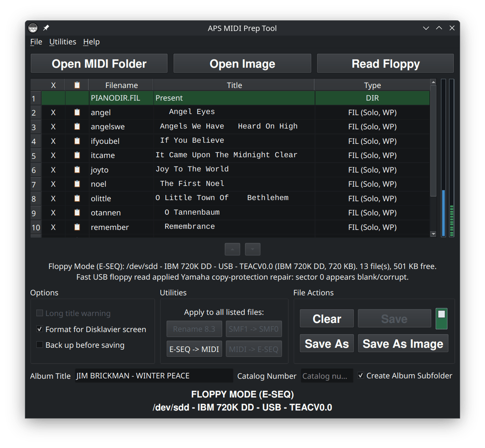This screenshot has width=485, height=448.
Task: Click the app piano icon in title bar
Action: pyautogui.click(x=33, y=28)
